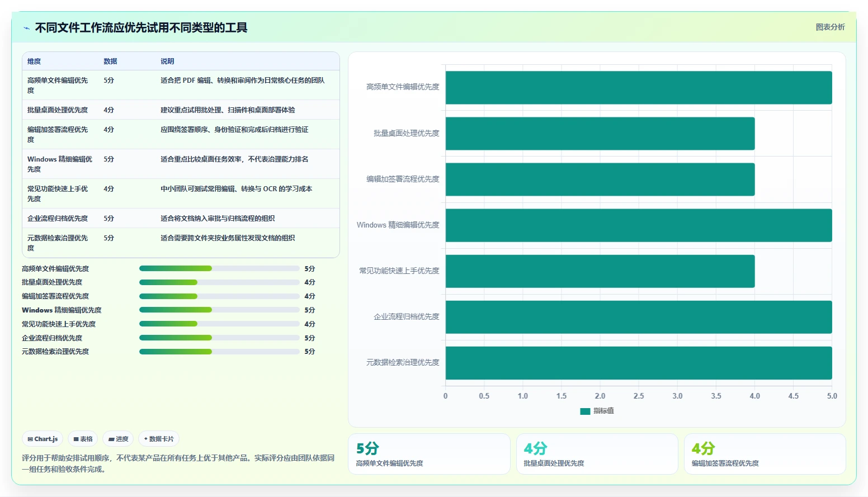Click table cell 常见功能快速上手优先度
Viewport: 868px width, 497px height.
(x=58, y=193)
